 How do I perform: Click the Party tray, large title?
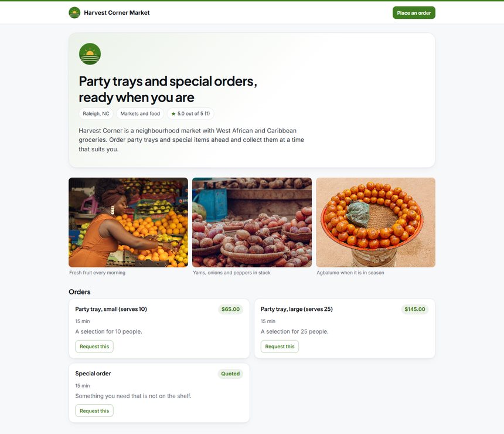coord(297,309)
